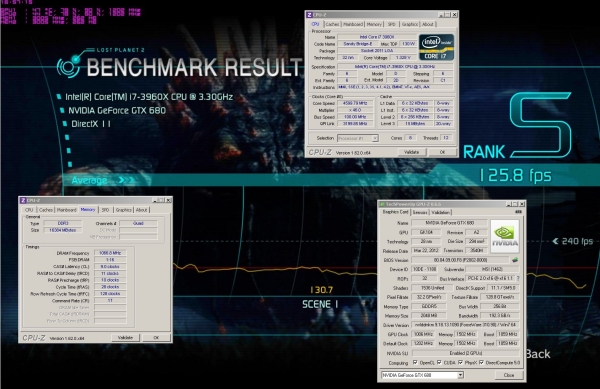
Task: Click the NVIDIA logo in GPU-Z
Action: [x=505, y=236]
